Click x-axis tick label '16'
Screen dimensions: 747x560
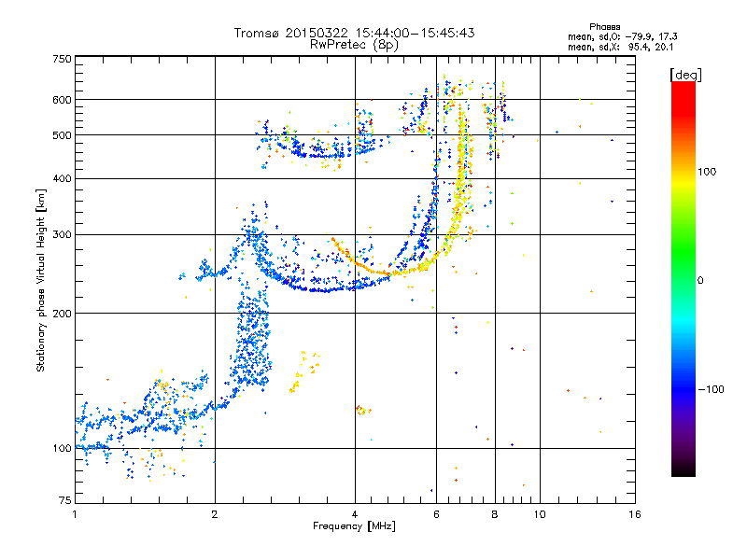click(635, 514)
